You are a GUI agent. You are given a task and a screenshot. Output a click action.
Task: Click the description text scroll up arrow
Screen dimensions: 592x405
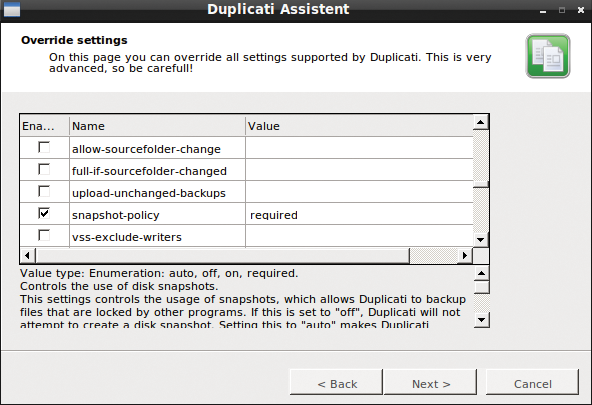pos(481,274)
